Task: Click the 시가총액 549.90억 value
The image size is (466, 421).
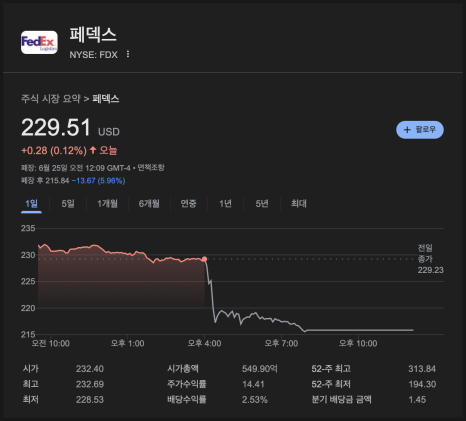Action: (x=260, y=369)
